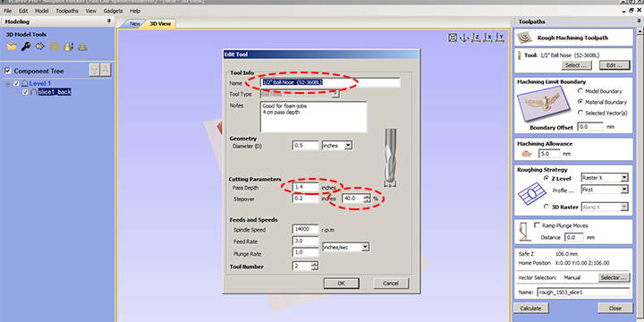Open the Edit menu
Screen dimensions: 644x322
coord(23,11)
